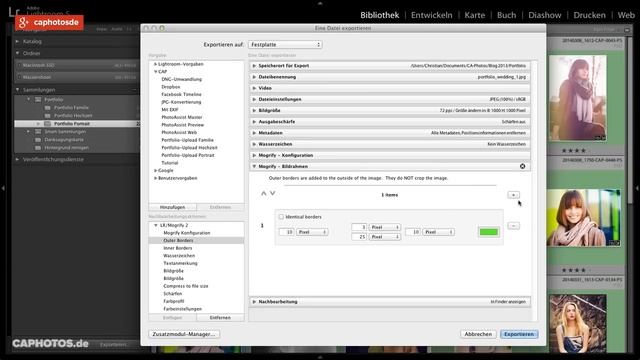Expand Mogrify – Konfiguration section
The height and width of the screenshot is (360, 640).
click(254, 156)
